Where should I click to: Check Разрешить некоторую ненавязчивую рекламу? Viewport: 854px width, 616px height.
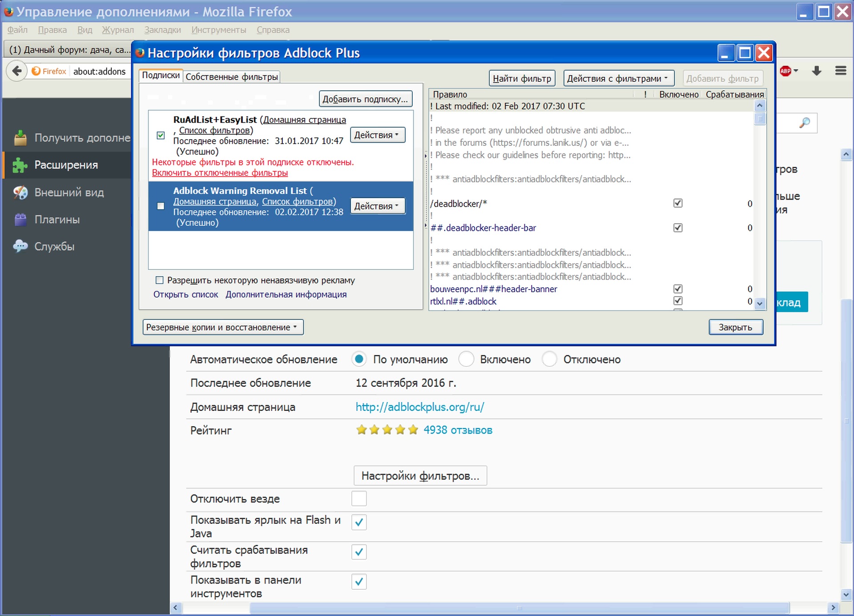pyautogui.click(x=159, y=280)
